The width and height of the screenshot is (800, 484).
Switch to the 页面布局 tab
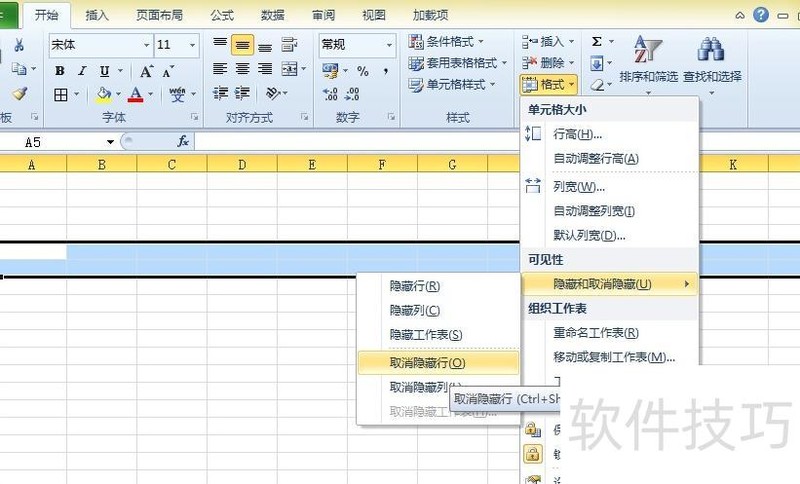pos(159,15)
